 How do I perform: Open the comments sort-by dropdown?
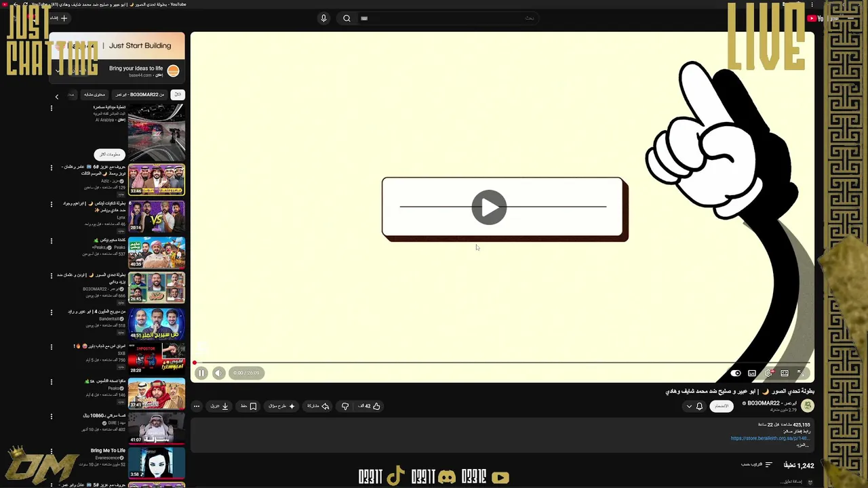pyautogui.click(x=756, y=465)
